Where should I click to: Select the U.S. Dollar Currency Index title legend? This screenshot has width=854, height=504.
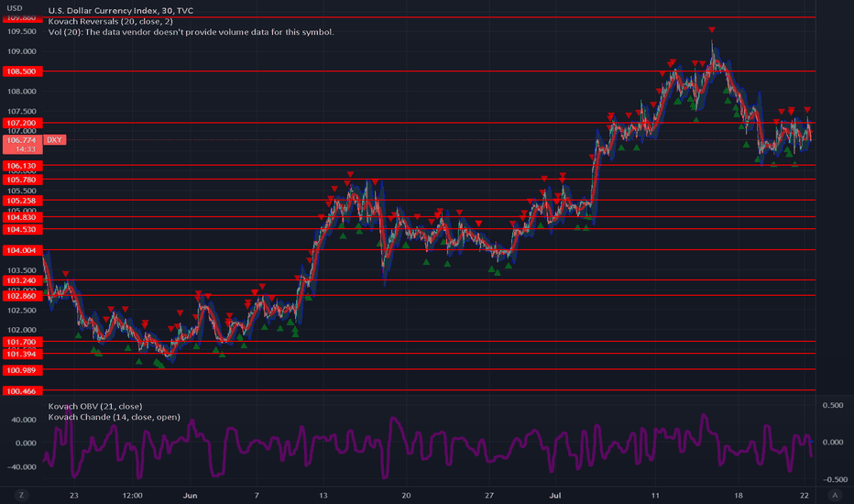(x=120, y=10)
